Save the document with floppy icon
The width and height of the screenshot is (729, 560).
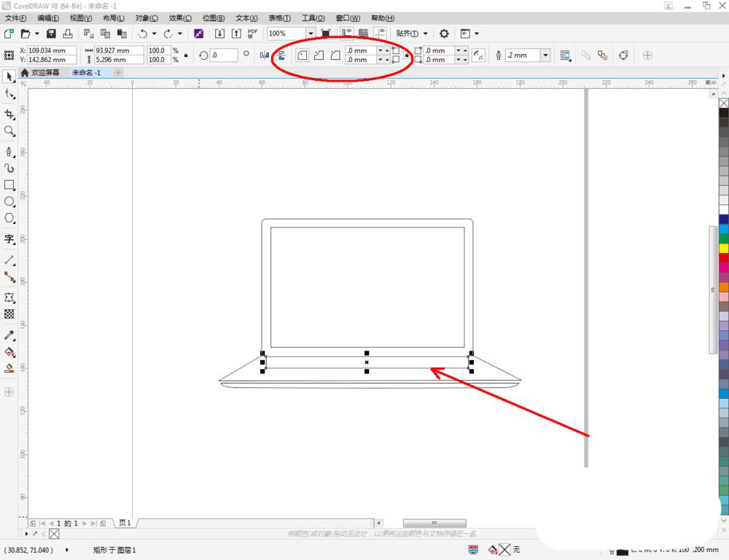click(x=51, y=34)
